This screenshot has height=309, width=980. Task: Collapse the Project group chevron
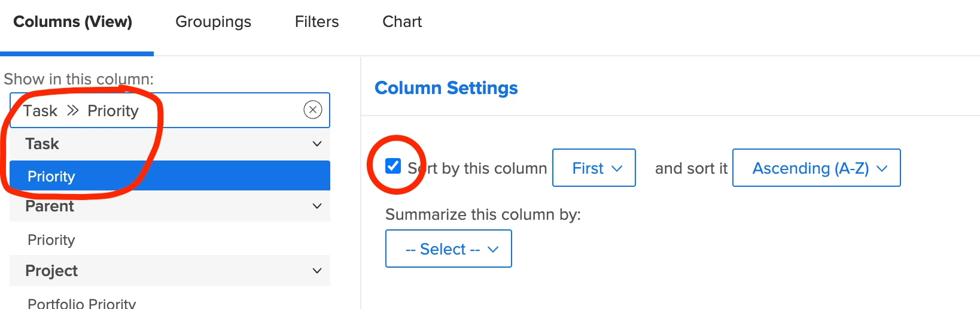coord(317,271)
